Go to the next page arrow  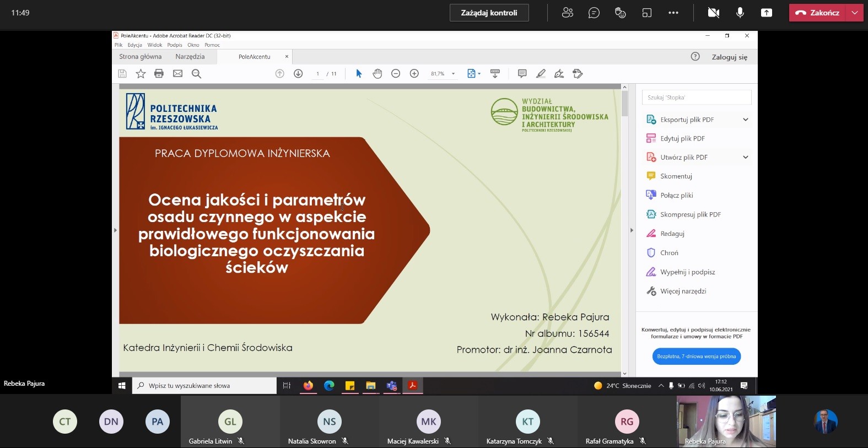pyautogui.click(x=298, y=74)
